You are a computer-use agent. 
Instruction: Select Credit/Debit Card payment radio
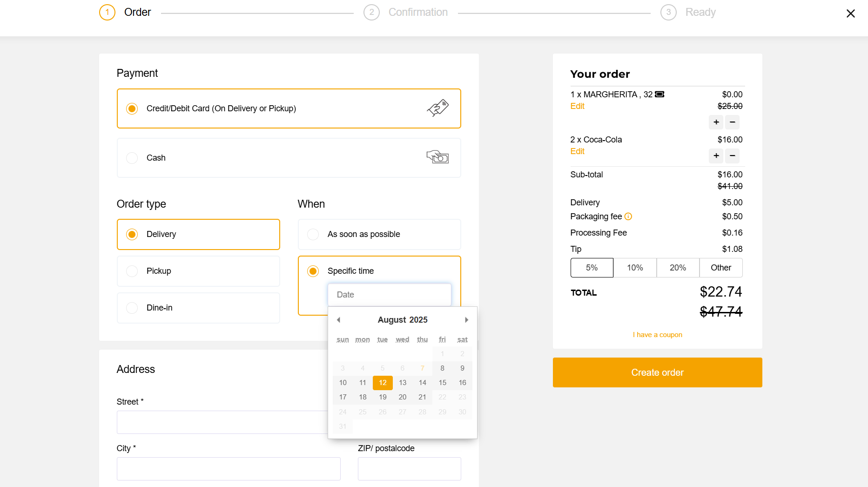pos(132,108)
